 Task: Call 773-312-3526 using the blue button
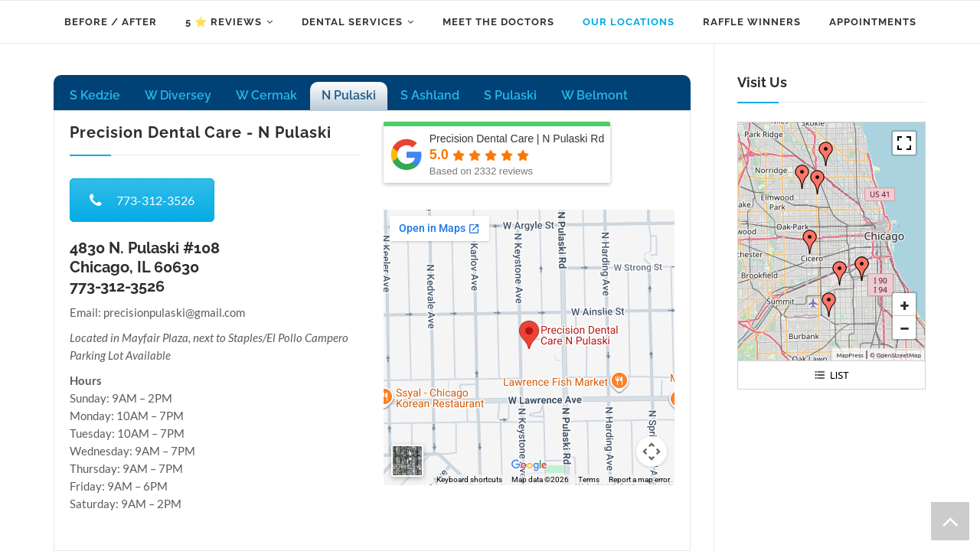142,201
